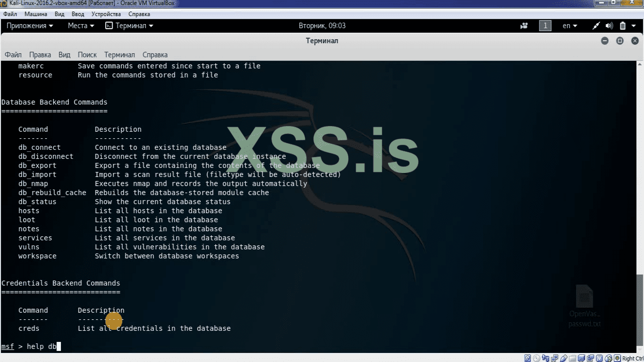
Task: Click the db_status command text
Action: [37, 202]
